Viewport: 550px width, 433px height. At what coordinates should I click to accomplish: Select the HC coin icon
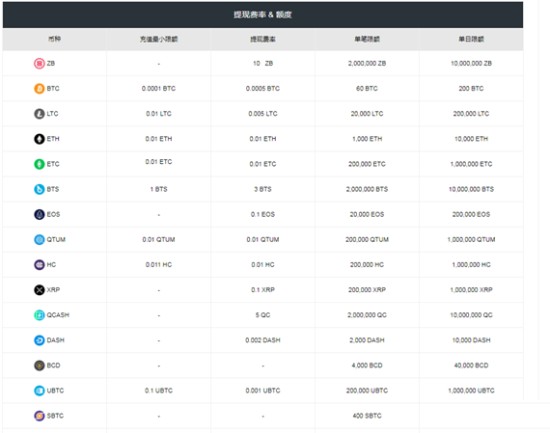39,265
